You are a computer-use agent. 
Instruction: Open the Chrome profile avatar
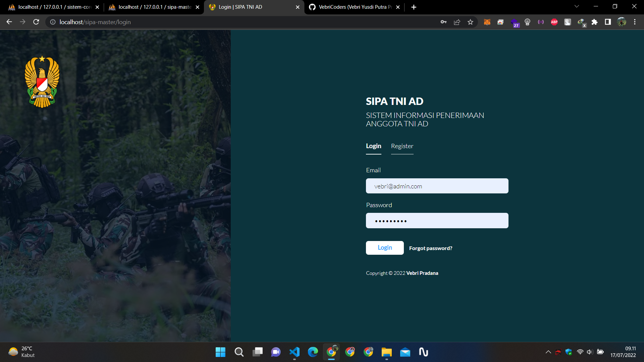(x=622, y=22)
